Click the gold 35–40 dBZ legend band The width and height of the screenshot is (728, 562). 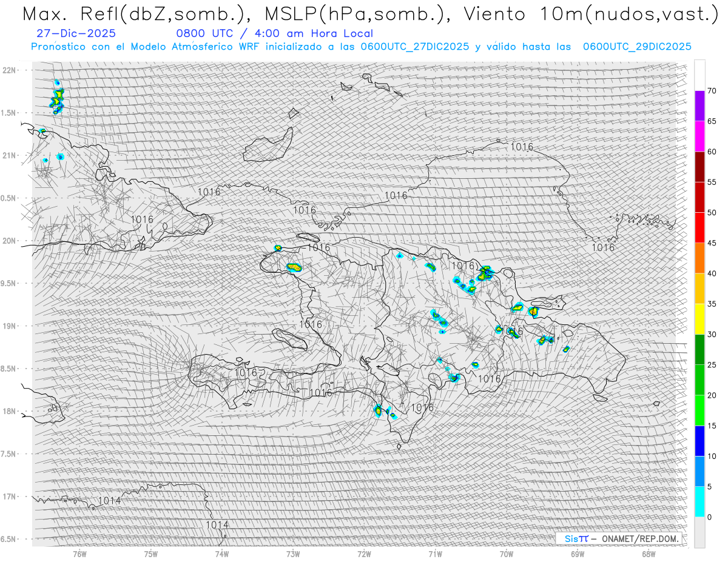pos(699,289)
